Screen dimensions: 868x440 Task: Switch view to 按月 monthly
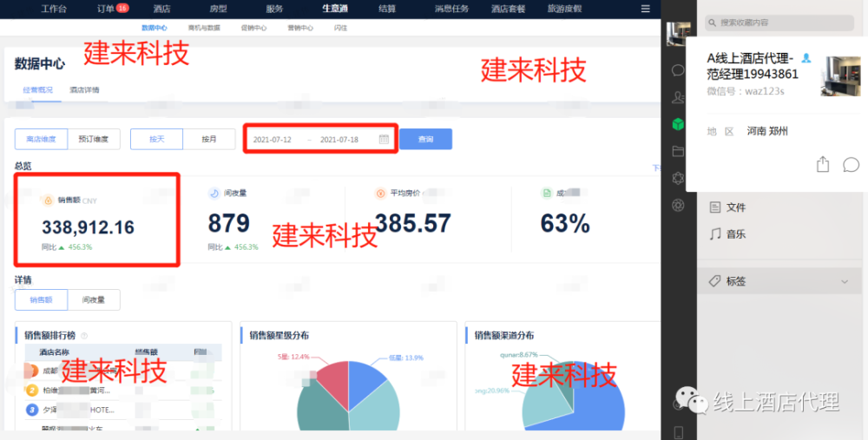pos(209,140)
